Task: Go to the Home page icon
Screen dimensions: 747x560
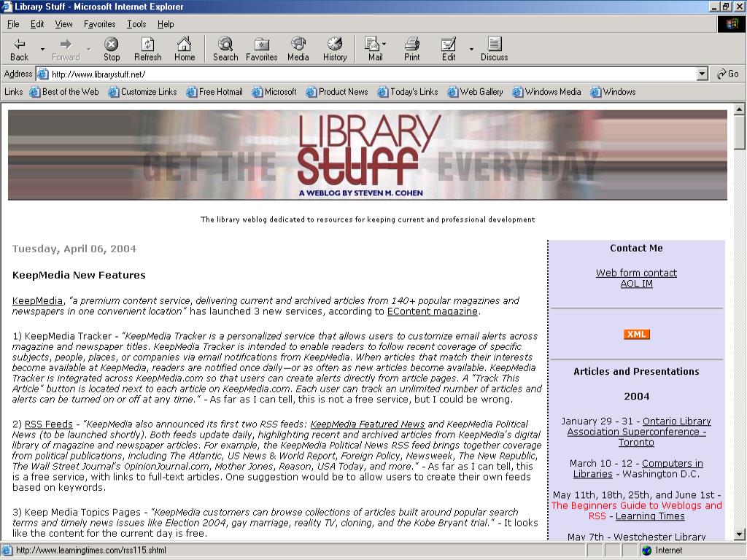Action: point(185,49)
